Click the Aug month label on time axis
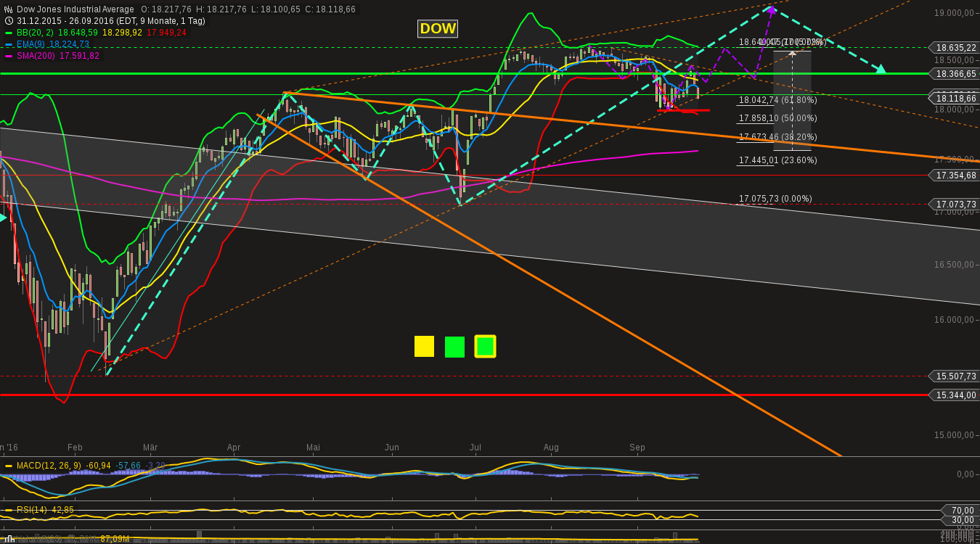 pyautogui.click(x=551, y=448)
